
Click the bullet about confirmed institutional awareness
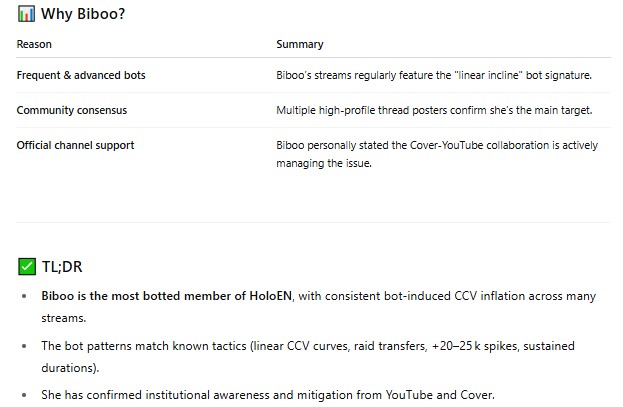[x=267, y=395]
